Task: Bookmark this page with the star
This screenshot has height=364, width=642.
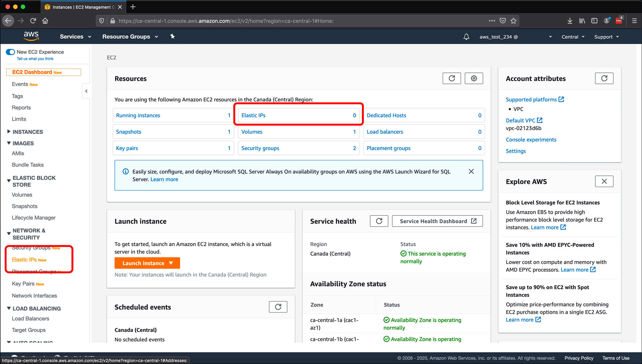Action: 513,21
